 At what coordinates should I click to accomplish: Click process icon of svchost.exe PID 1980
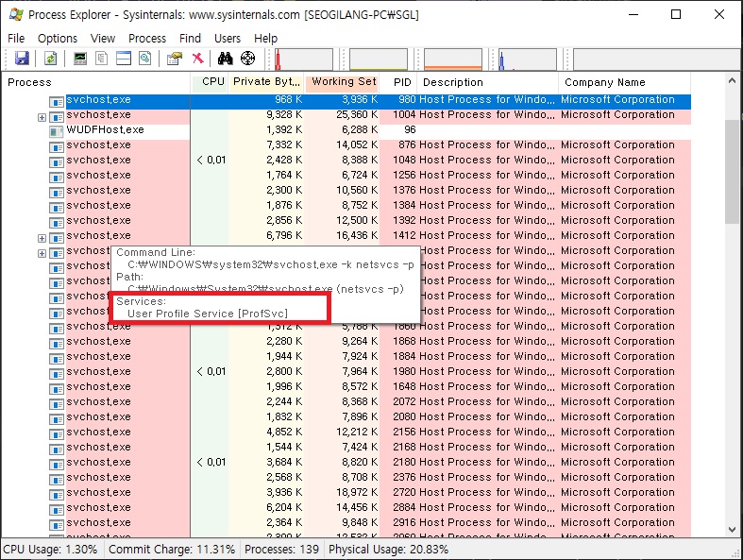point(57,374)
